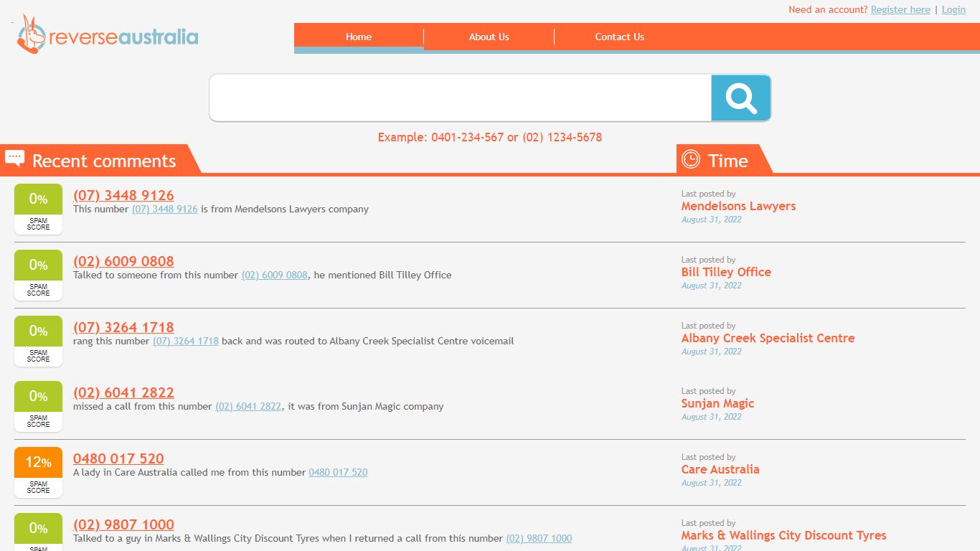
Task: Click the August 31, 2022 date under Sunjan Magic
Action: pyautogui.click(x=712, y=417)
